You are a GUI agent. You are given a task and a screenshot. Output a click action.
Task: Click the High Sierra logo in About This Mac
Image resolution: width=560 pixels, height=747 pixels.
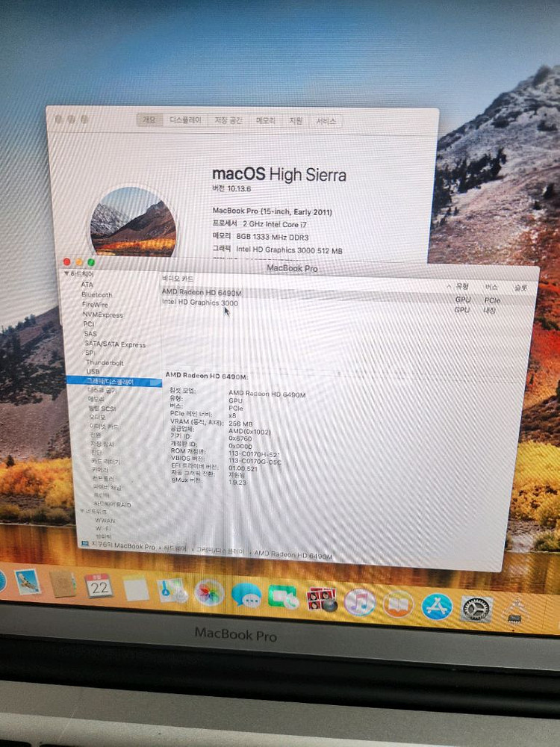[134, 222]
